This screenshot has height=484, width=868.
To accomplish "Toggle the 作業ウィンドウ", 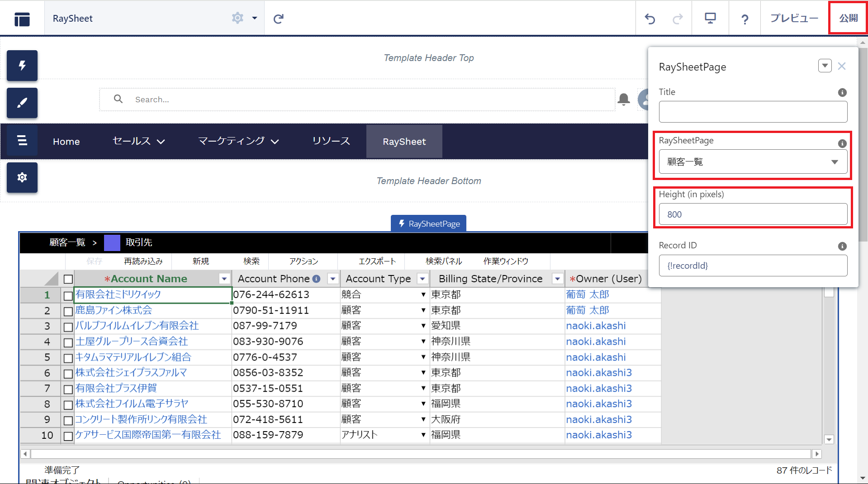I will (x=506, y=261).
